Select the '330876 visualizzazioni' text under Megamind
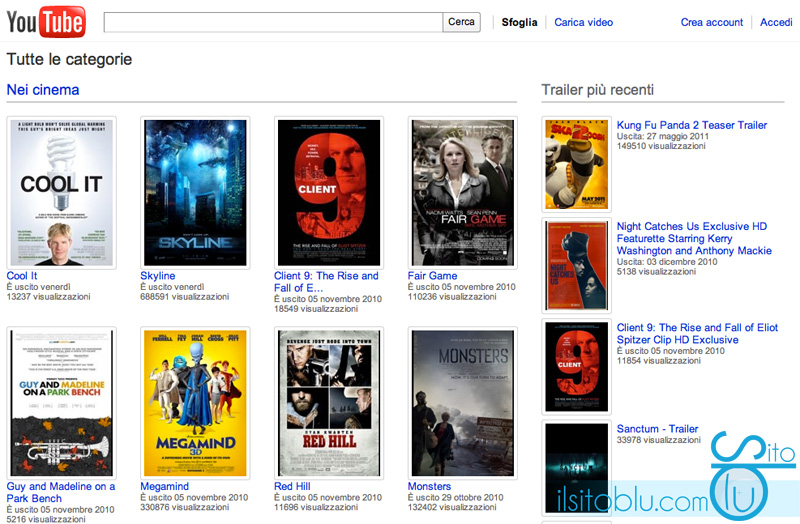 (185, 508)
